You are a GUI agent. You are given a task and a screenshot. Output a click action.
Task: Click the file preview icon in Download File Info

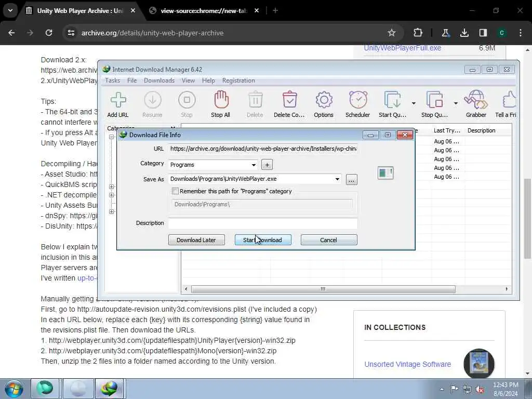pyautogui.click(x=385, y=172)
